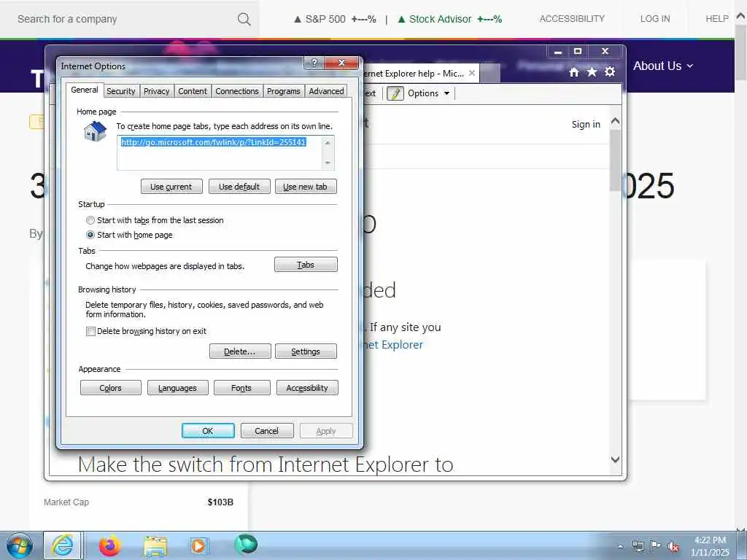Close the Internet Explorer help tab with the X
The height and width of the screenshot is (560, 747).
472,73
